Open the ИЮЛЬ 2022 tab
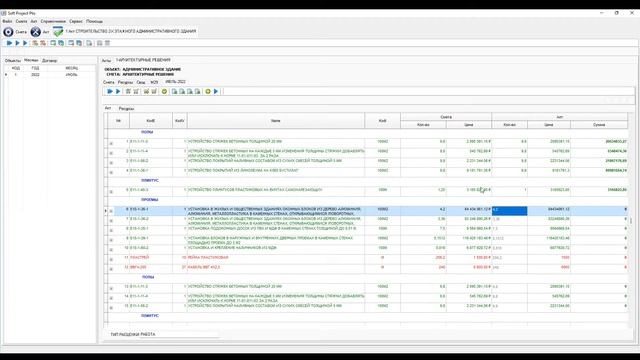Viewport: 640px width, 360px height. coord(176,82)
